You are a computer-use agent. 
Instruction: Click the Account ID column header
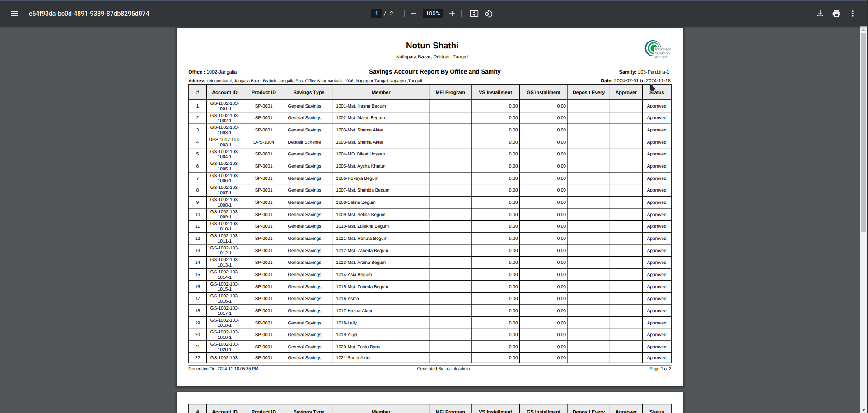coord(224,93)
